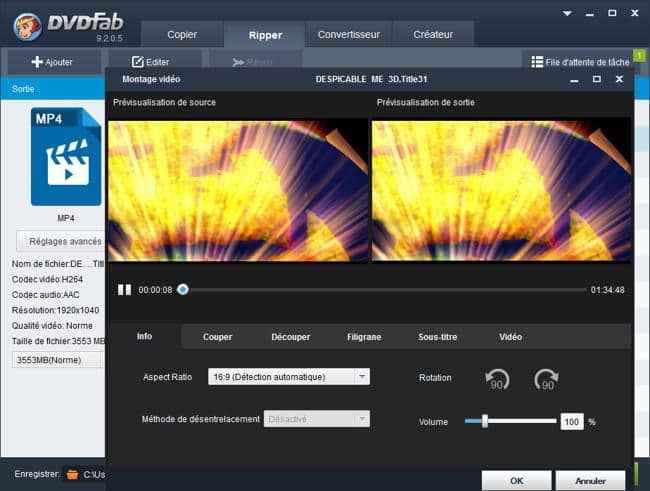Confirm with the OK button
This screenshot has height=491, width=650.
point(517,481)
